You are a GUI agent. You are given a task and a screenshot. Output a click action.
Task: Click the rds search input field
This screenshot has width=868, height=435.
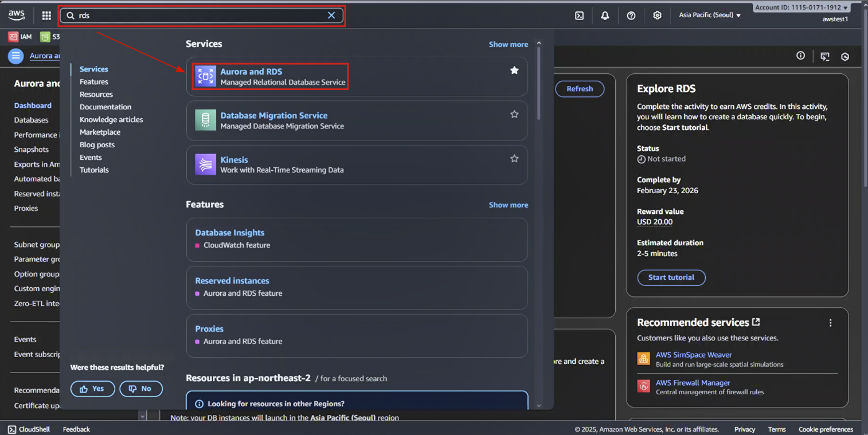201,15
